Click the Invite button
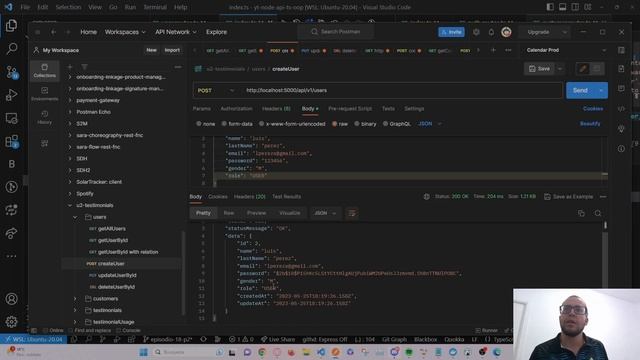Image resolution: width=640 pixels, height=360 pixels. point(451,32)
